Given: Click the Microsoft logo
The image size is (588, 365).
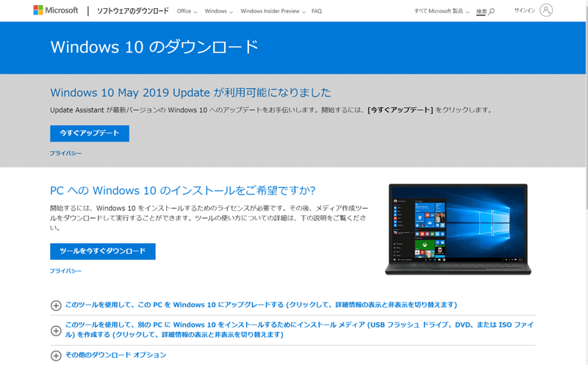Looking at the screenshot, I should [56, 10].
